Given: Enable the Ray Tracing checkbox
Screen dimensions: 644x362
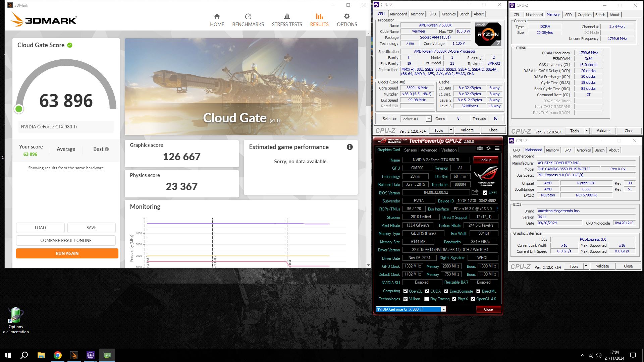Looking at the screenshot, I should pyautogui.click(x=426, y=299).
